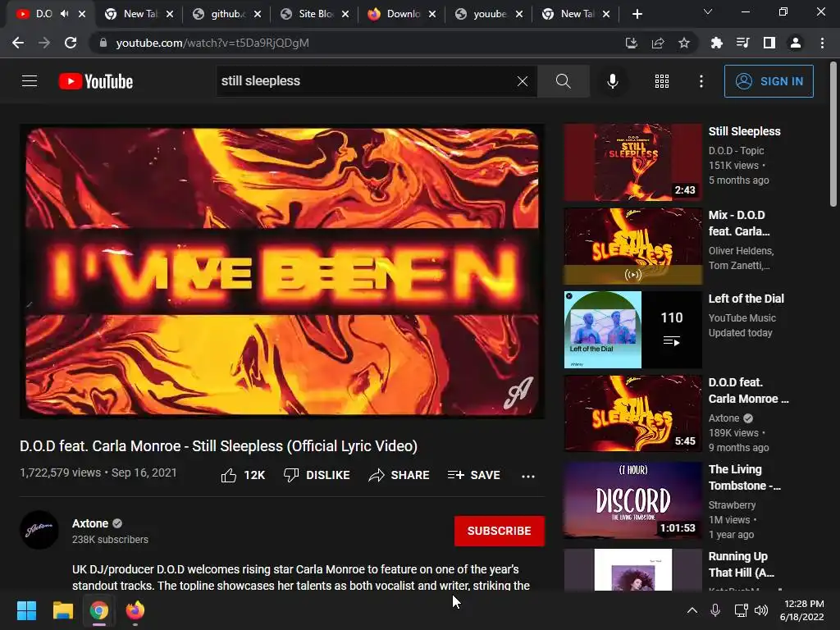Share this page from address bar
The width and height of the screenshot is (840, 630).
click(x=658, y=43)
